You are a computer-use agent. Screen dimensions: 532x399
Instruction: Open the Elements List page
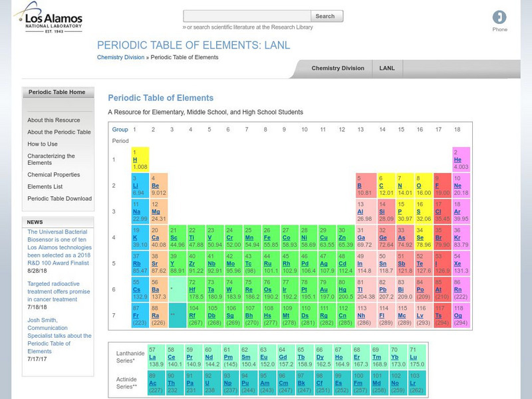click(45, 187)
